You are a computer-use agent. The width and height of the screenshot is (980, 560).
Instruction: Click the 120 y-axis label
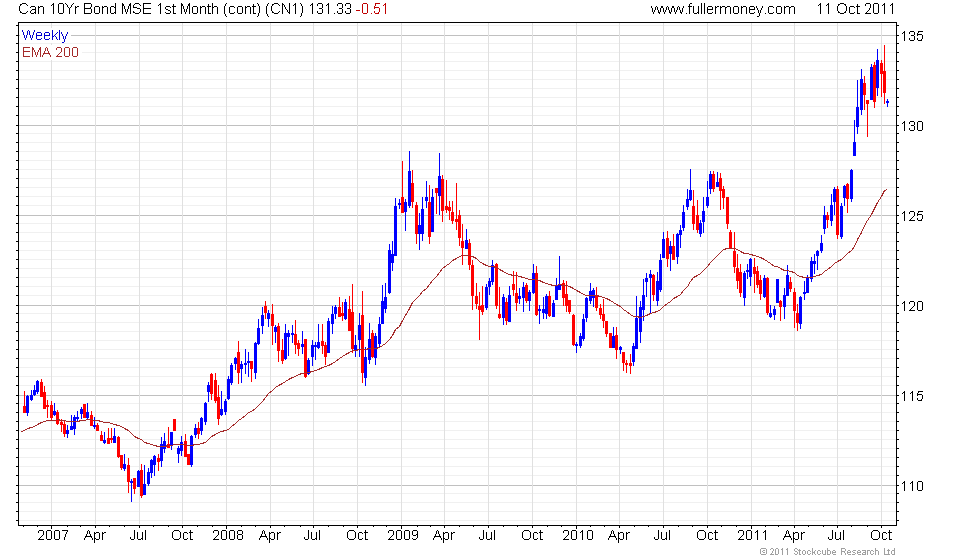(912, 306)
